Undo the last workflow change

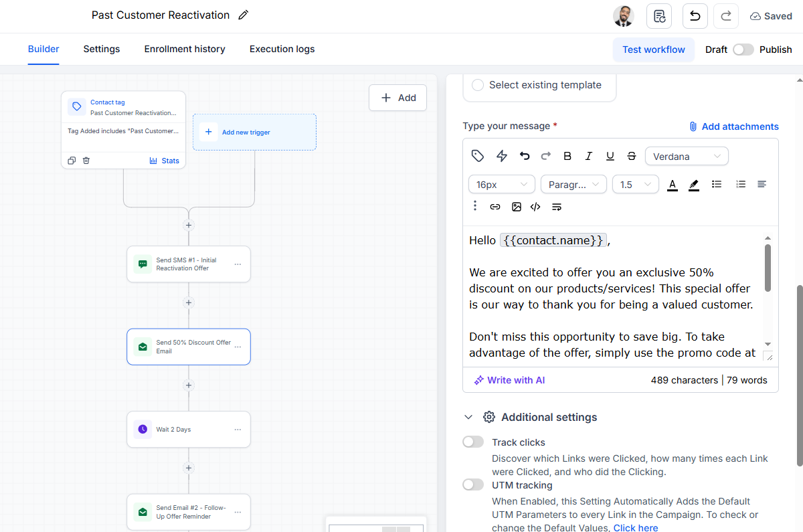(695, 16)
